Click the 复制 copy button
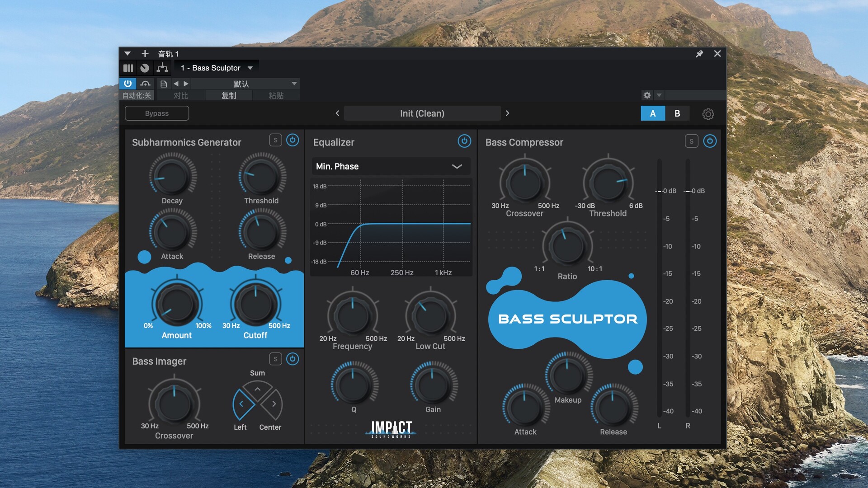 point(229,96)
